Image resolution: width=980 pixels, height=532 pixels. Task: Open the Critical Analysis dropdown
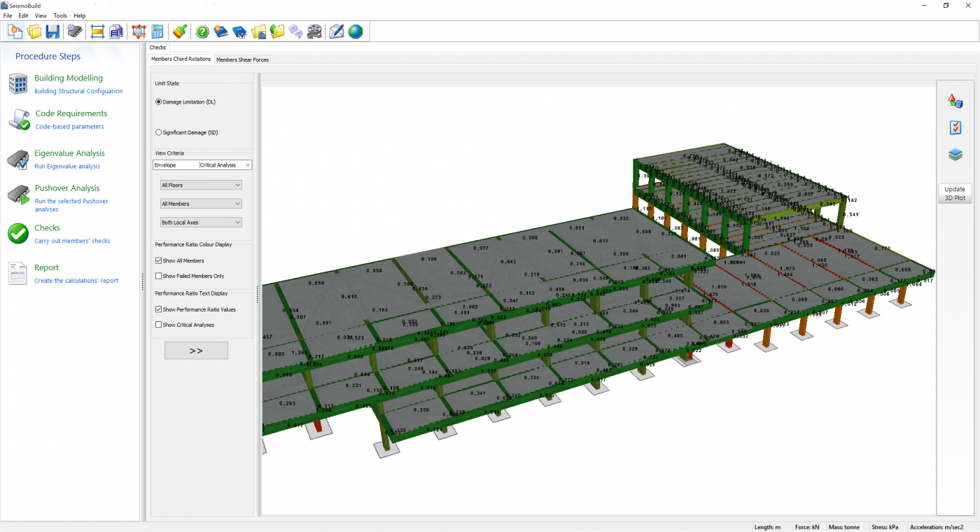coord(225,165)
